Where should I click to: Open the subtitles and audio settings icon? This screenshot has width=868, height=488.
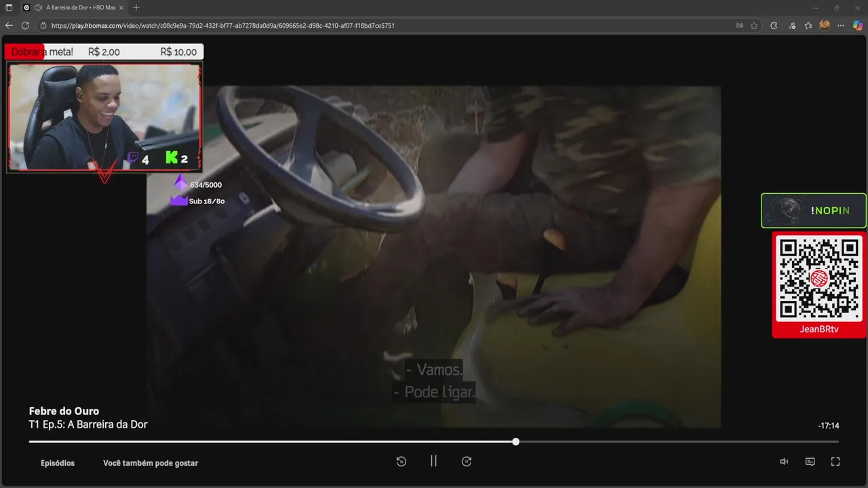point(810,462)
